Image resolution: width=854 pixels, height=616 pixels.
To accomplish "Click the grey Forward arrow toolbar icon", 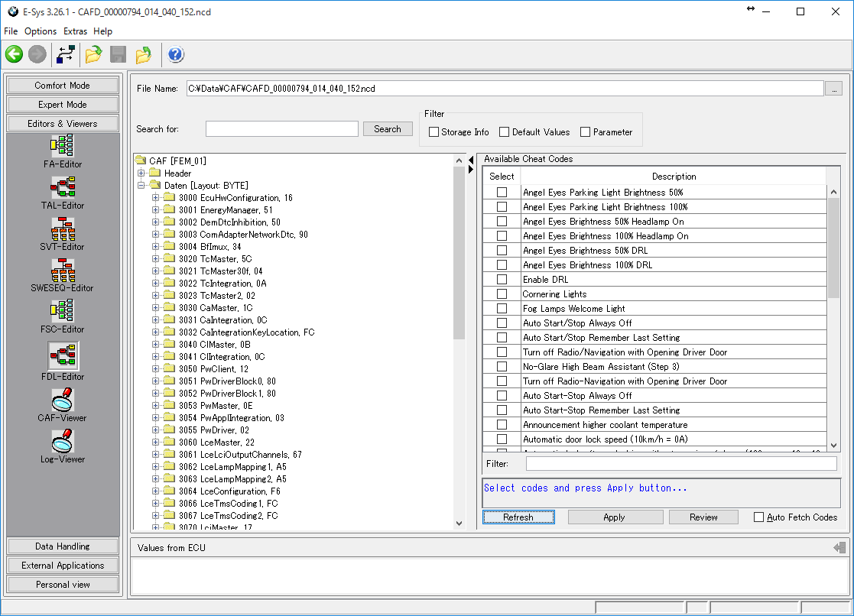I will 37,54.
